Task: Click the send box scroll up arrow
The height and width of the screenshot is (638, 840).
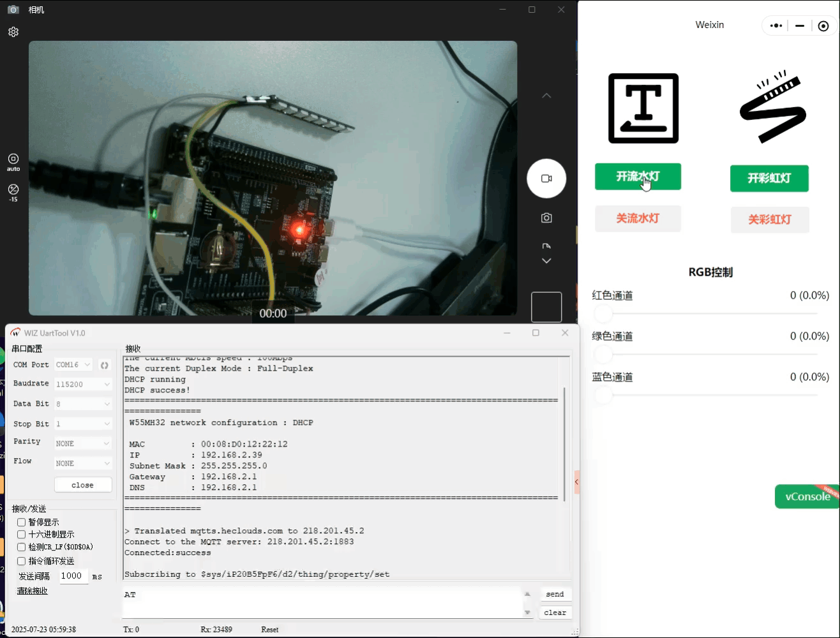Action: click(x=527, y=594)
